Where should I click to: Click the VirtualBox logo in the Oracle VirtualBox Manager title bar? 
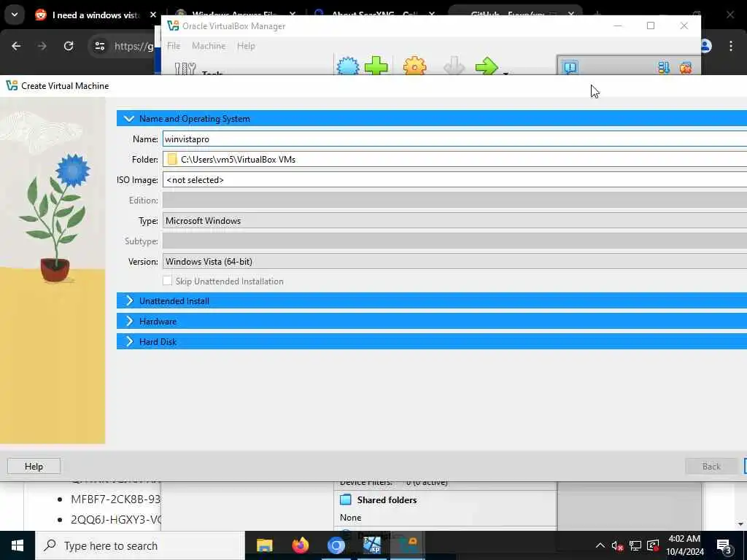point(173,26)
